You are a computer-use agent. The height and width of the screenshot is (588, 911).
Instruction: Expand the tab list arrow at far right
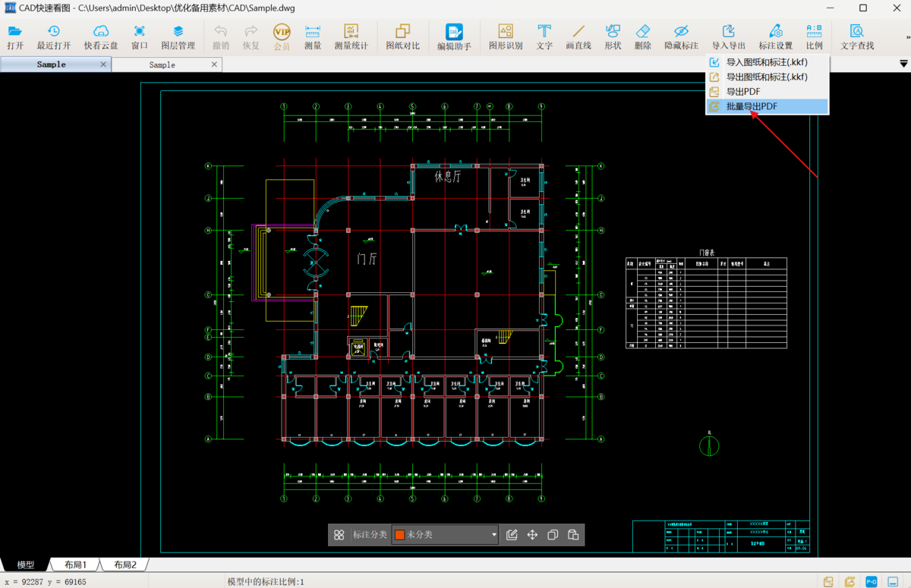903,64
